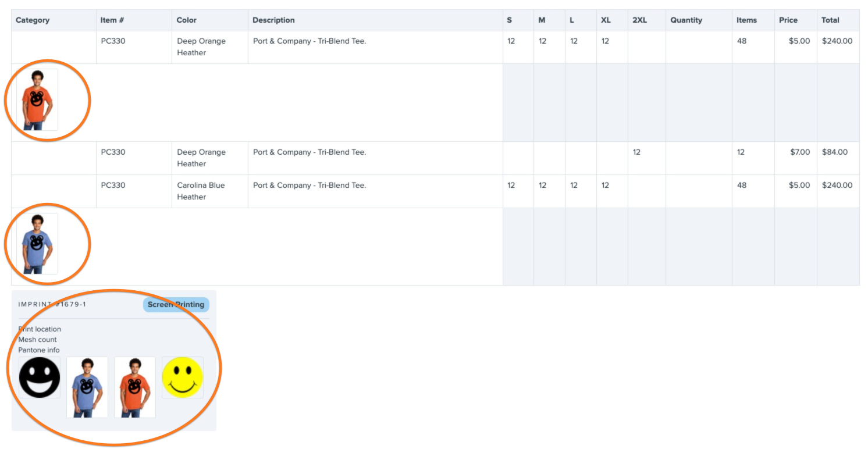
Task: Click the IMPRINT #1679-1 label
Action: (52, 304)
